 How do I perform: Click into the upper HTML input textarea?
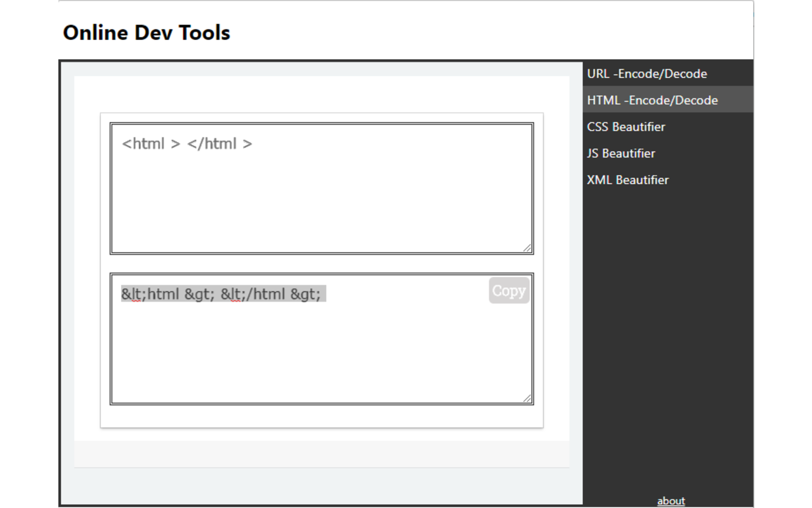tap(322, 189)
